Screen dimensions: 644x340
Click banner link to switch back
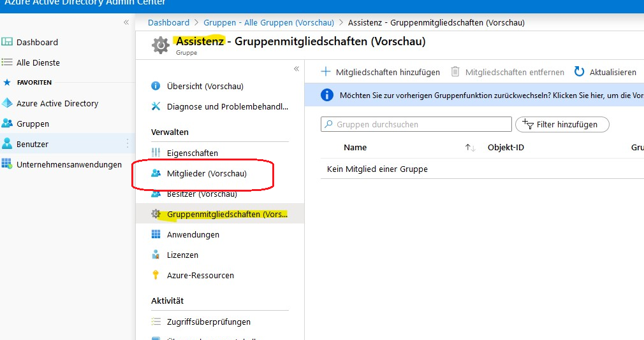point(491,95)
